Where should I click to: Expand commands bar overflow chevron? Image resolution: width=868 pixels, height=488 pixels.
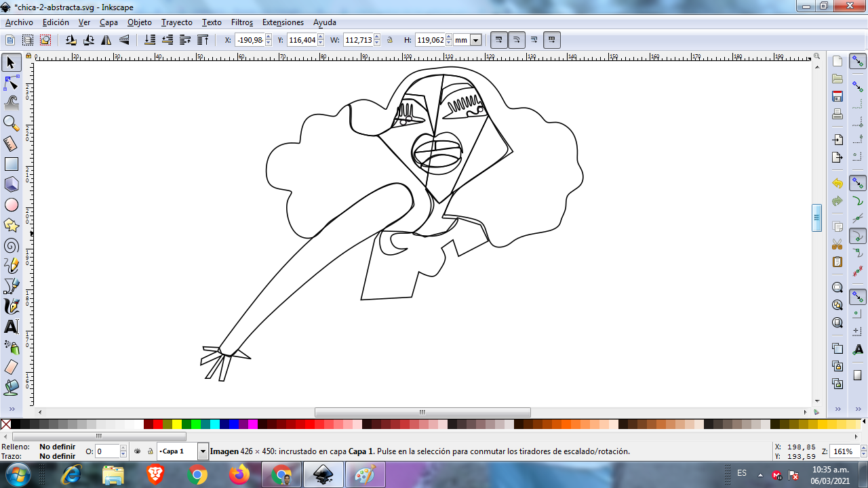point(837,409)
